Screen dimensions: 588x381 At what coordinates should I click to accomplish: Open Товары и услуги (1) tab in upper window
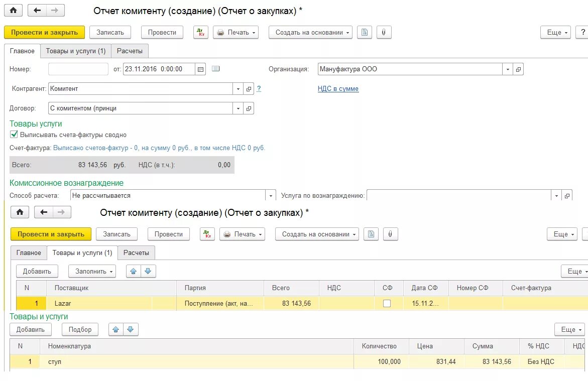tap(76, 51)
